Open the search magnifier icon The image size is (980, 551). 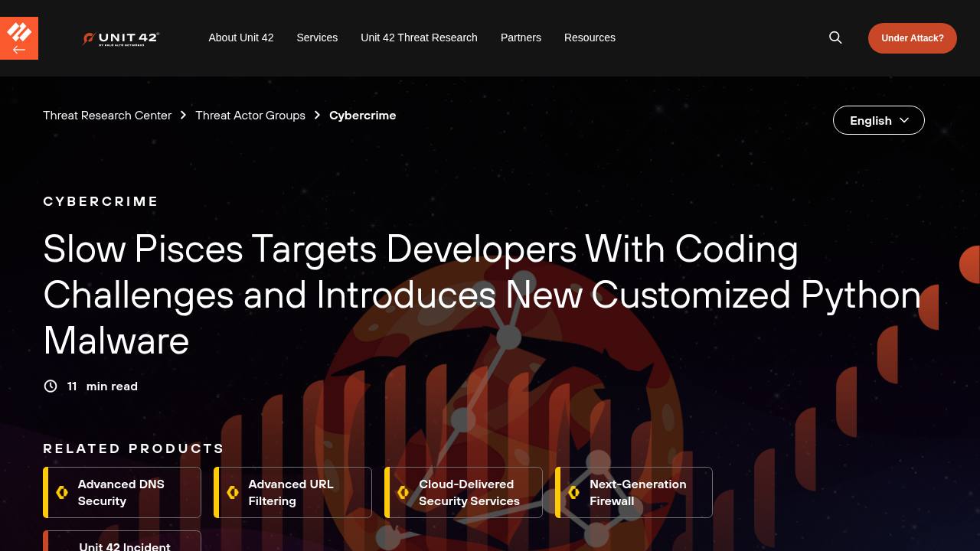pos(835,37)
